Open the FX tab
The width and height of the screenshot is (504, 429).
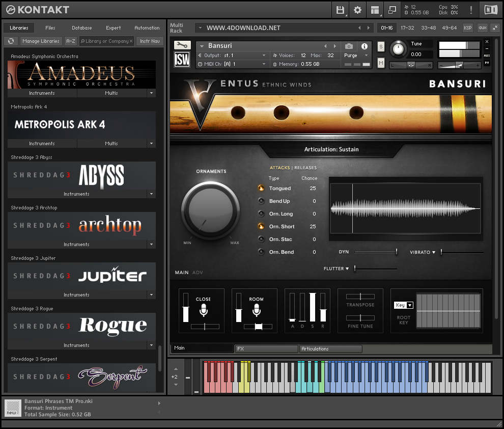pyautogui.click(x=266, y=348)
